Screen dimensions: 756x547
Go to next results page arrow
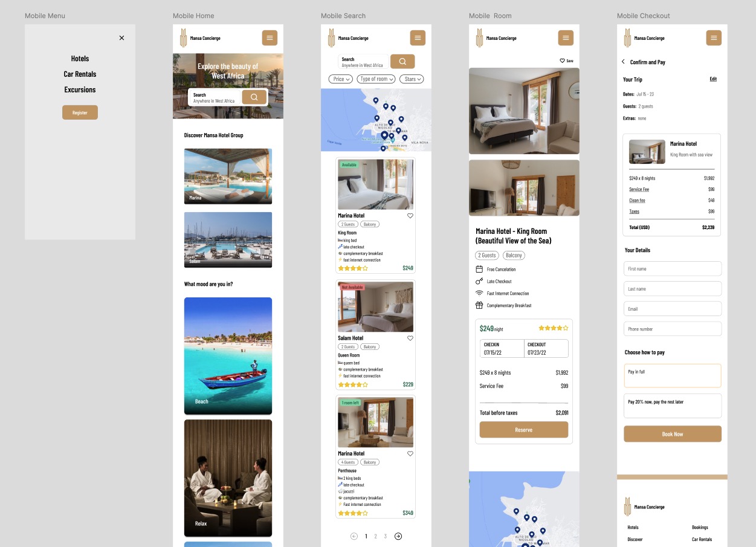pos(398,536)
